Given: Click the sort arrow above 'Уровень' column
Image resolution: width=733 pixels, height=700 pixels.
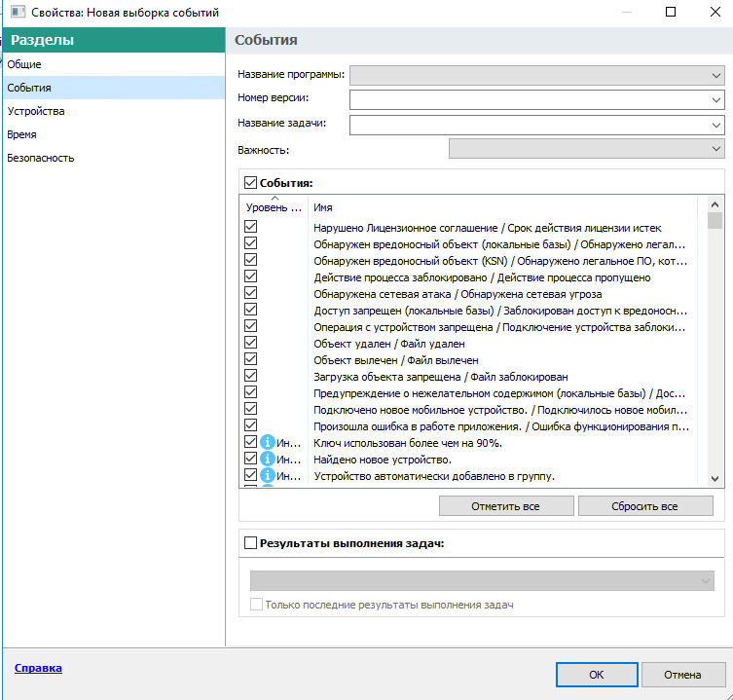Looking at the screenshot, I should tap(274, 199).
